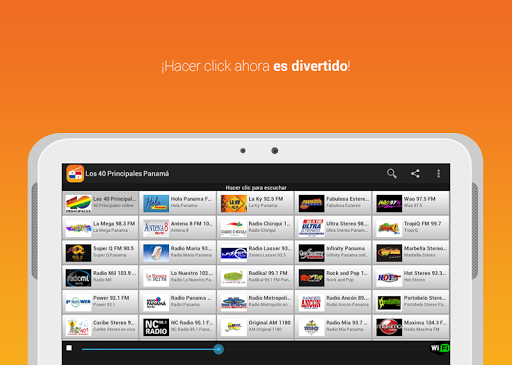Tap the Radio Mil 103.9 logo
Image resolution: width=512 pixels, height=365 pixels.
78,278
